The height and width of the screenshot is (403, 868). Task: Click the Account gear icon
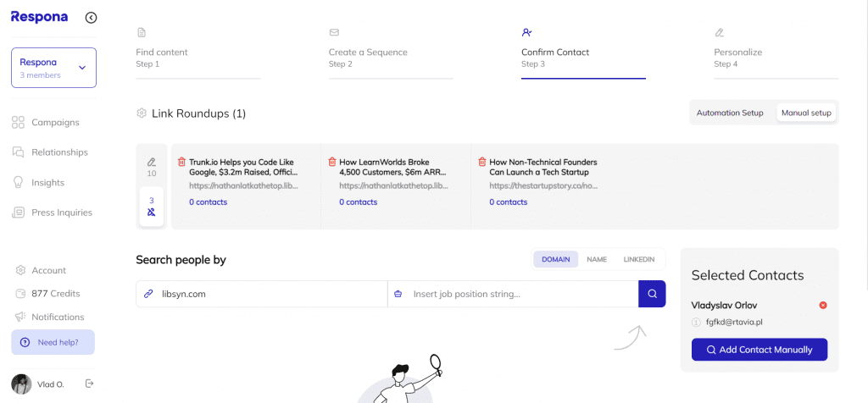pyautogui.click(x=20, y=270)
